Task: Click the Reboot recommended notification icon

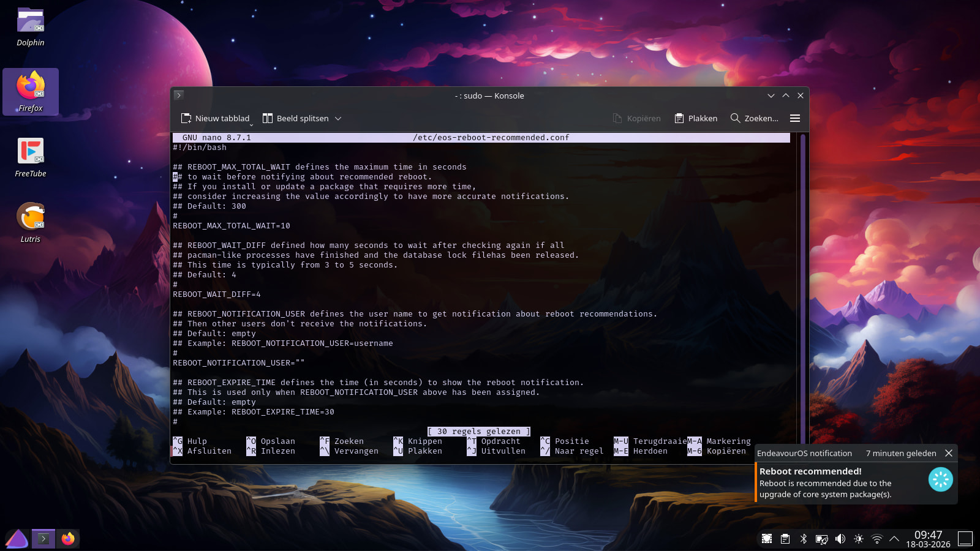Action: click(x=940, y=479)
